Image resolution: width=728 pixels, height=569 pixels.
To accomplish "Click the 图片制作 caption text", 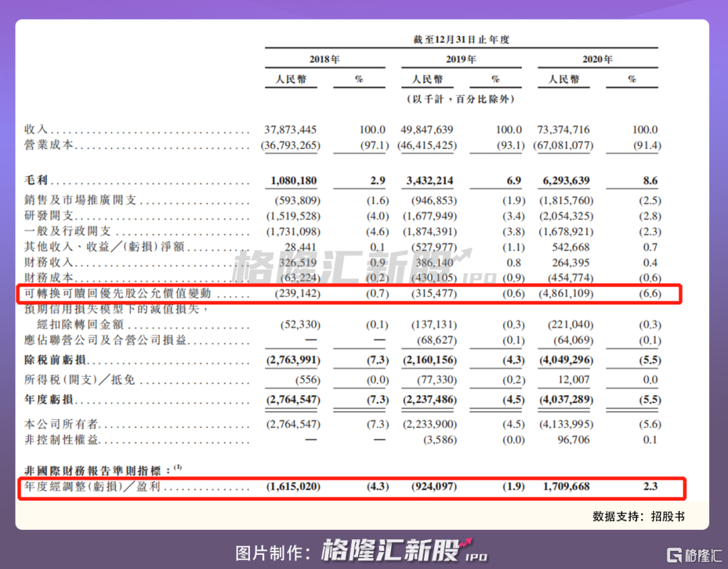I will pyautogui.click(x=273, y=553).
